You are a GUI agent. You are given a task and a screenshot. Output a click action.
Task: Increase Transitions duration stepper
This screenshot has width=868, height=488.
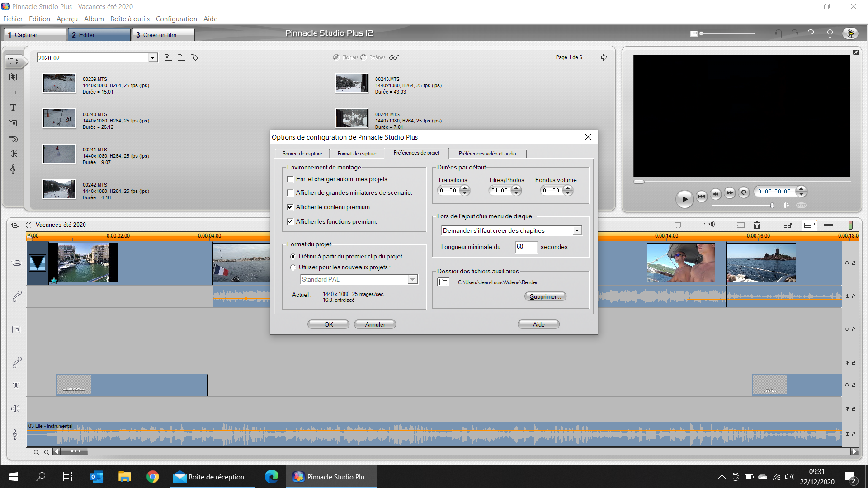[x=464, y=188]
